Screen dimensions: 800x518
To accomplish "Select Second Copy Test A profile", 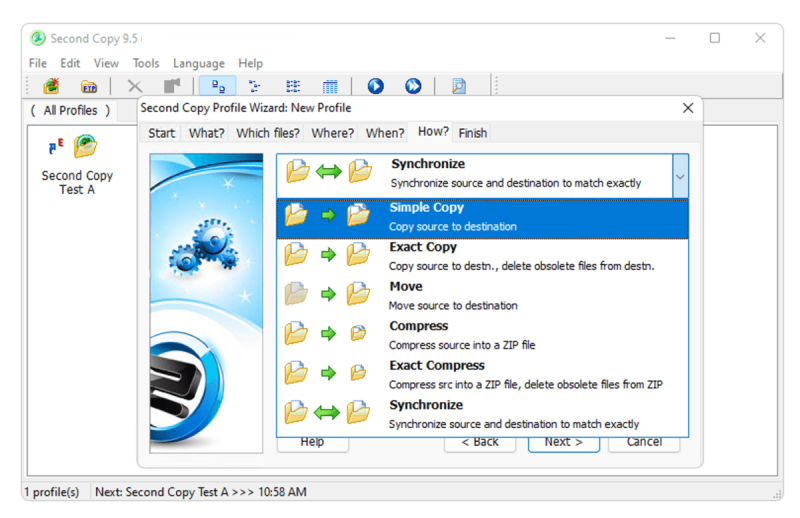I will (77, 165).
